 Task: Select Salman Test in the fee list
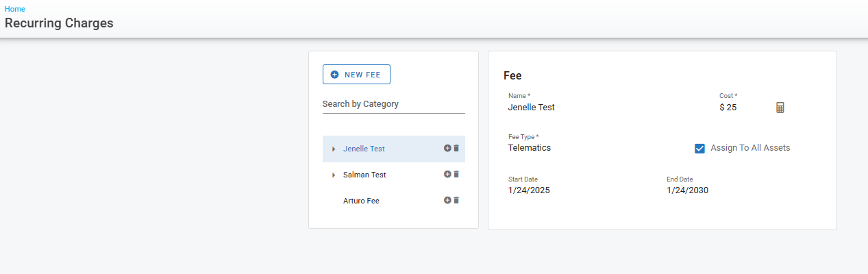pyautogui.click(x=364, y=175)
